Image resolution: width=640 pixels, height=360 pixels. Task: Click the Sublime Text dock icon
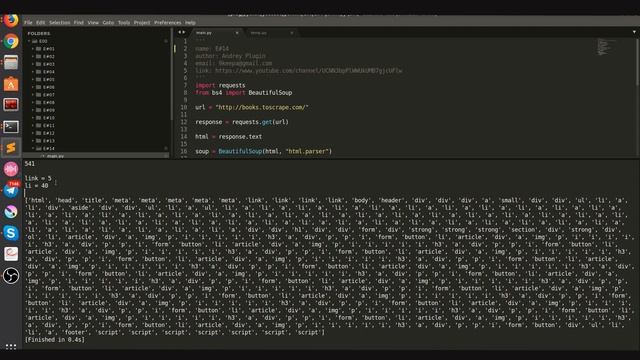[11, 148]
